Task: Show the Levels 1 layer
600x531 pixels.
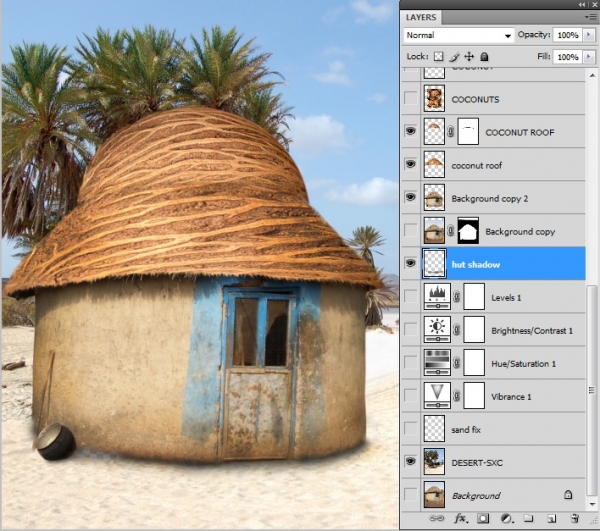Action: coord(411,296)
